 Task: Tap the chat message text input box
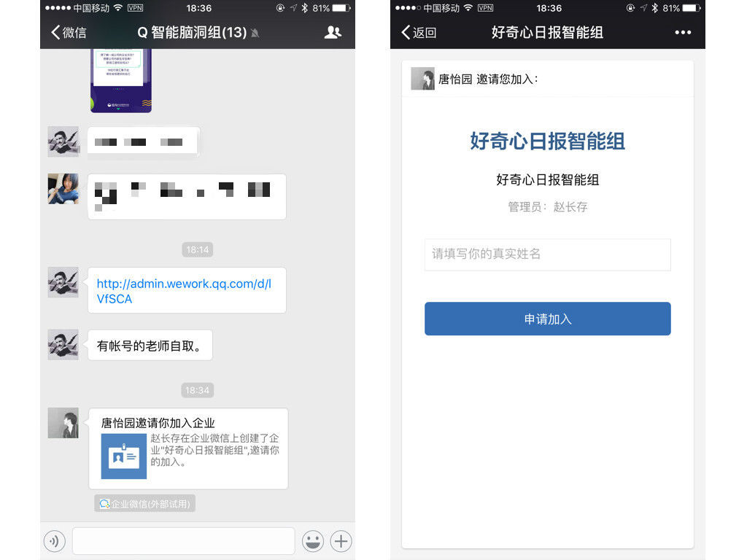183,541
